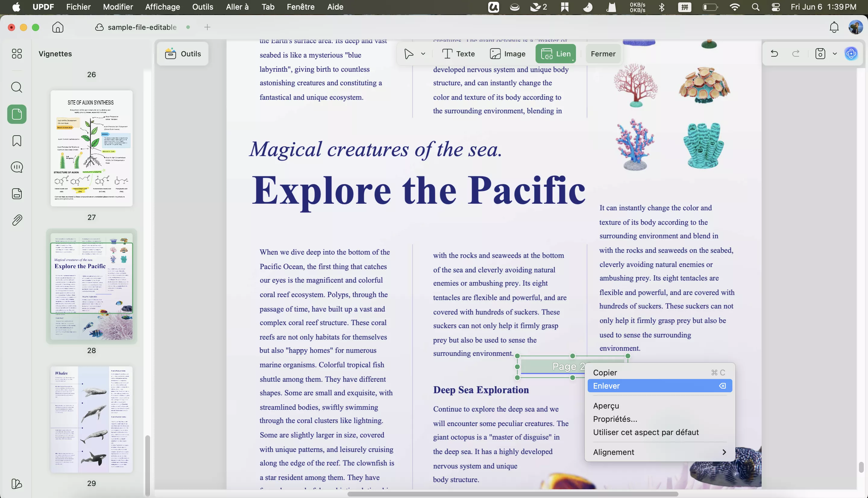Open the Fichier menu

[x=78, y=7]
